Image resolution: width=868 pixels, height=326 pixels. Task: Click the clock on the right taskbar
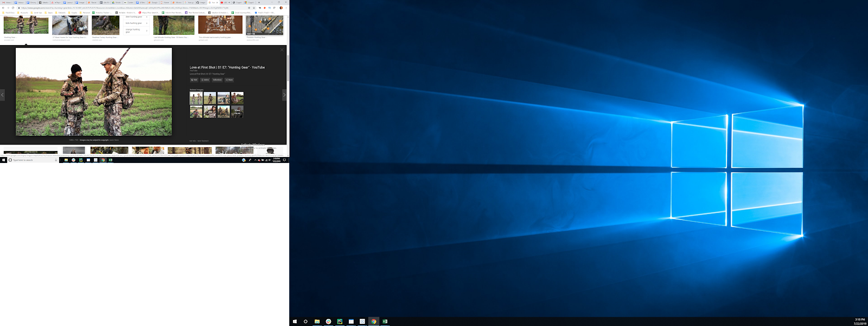859,322
